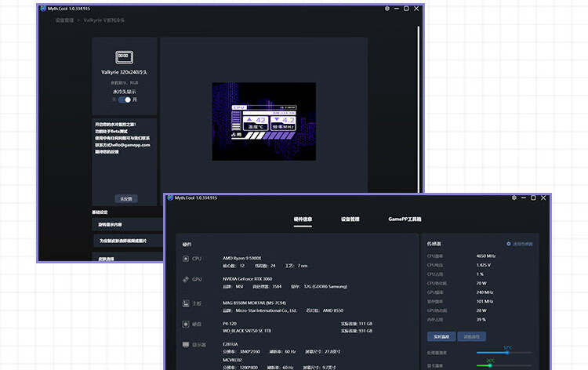Click the 'Valkyrie 320x240' device name
The image size is (588, 370).
(124, 72)
